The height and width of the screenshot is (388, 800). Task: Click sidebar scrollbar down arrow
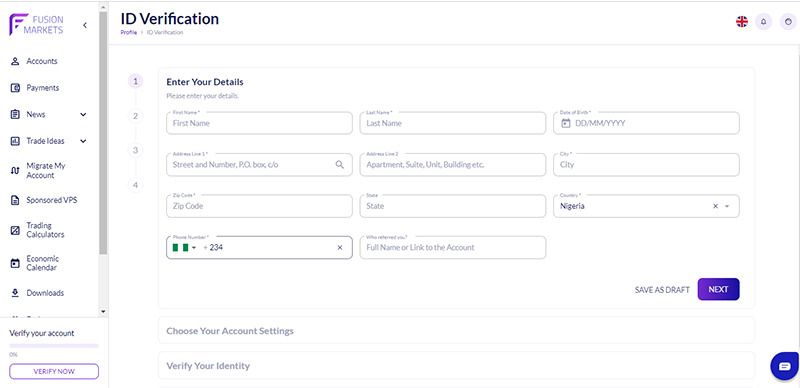click(x=104, y=311)
